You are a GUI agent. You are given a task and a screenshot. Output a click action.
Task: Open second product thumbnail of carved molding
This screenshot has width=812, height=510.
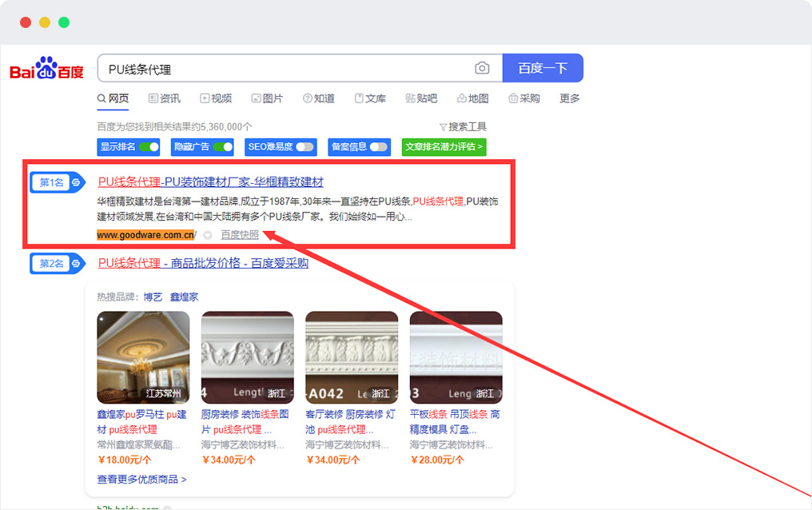click(248, 357)
